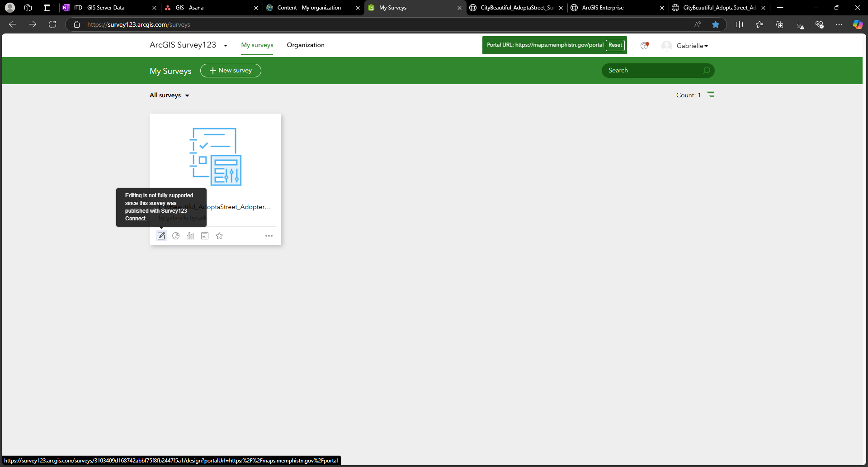
Task: Click the browser Forward arrow
Action: (33, 24)
